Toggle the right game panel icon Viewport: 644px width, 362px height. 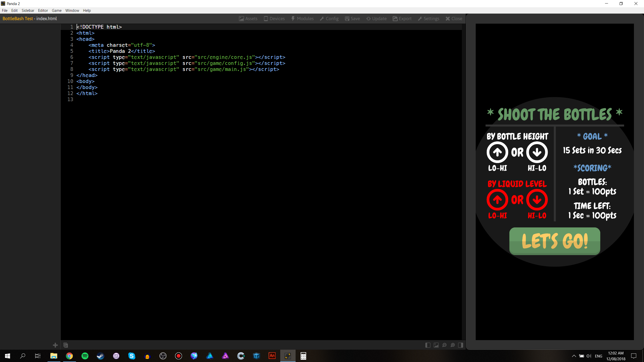tap(461, 345)
